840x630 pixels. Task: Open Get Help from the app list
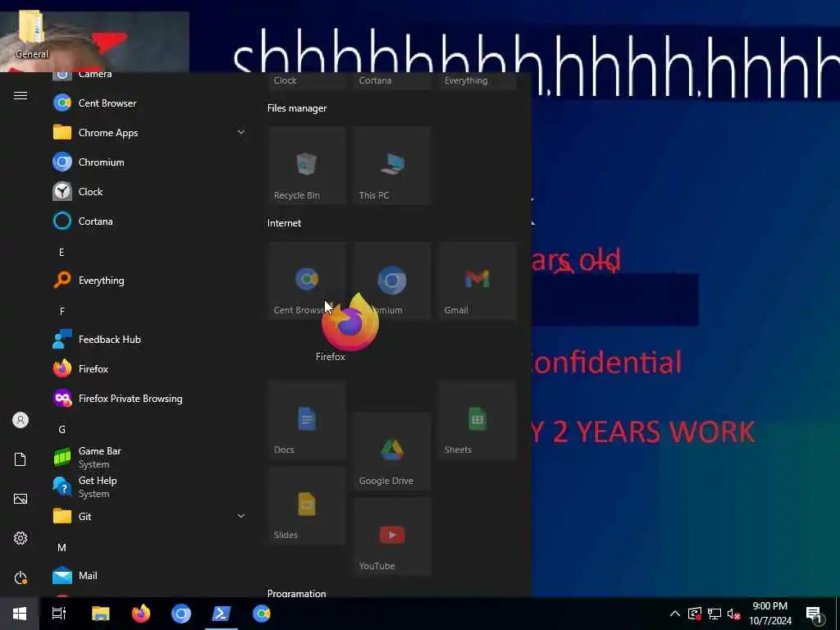coord(148,487)
